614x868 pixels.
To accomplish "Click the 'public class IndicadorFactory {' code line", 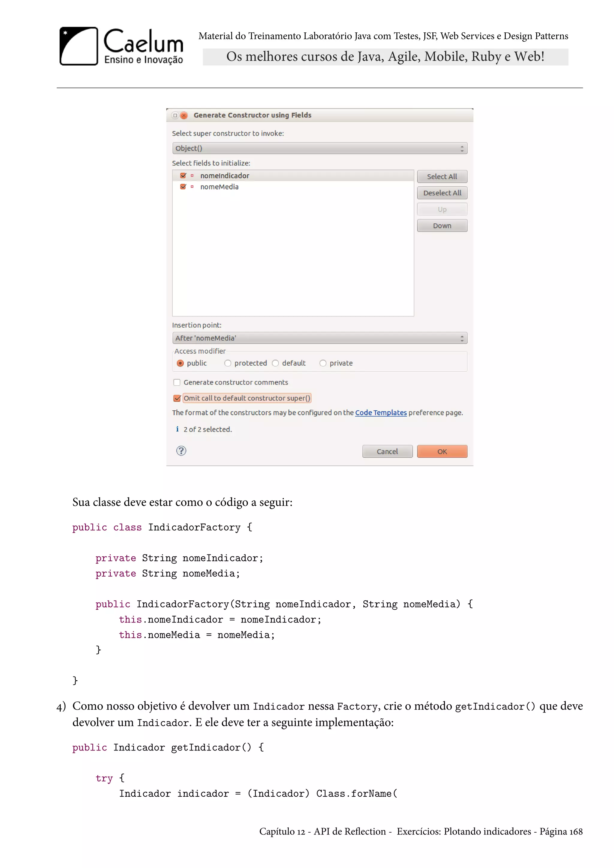I will [162, 527].
